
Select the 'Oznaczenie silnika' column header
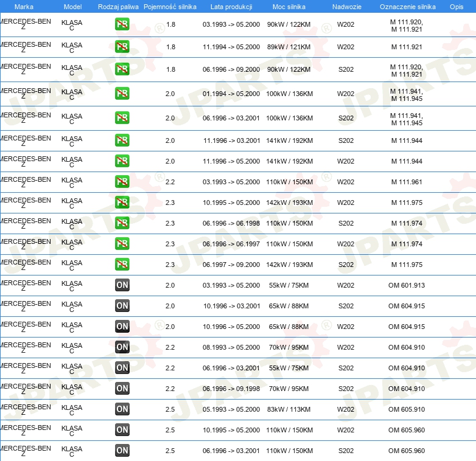[407, 7]
